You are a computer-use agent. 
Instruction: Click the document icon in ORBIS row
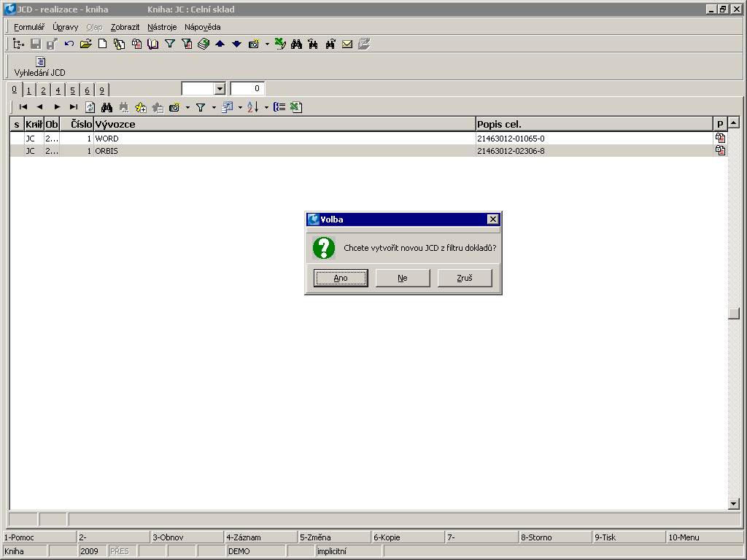pyautogui.click(x=720, y=150)
